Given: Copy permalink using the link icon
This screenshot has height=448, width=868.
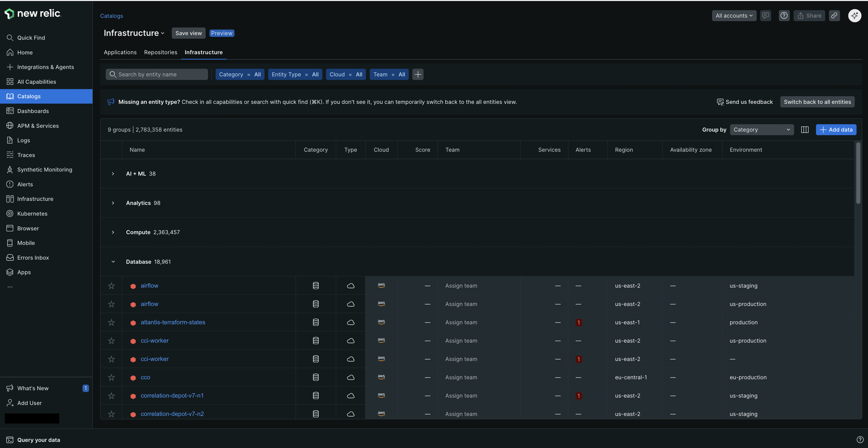Looking at the screenshot, I should tap(834, 16).
